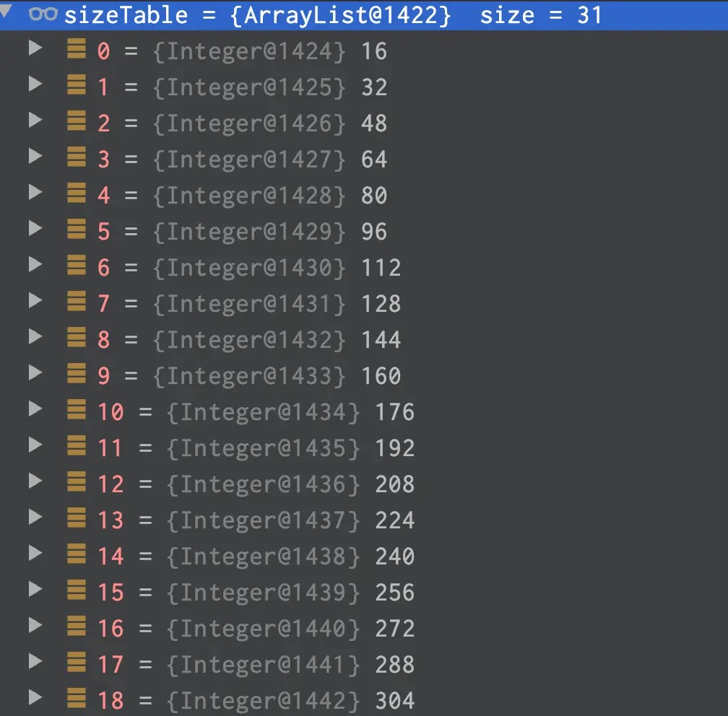Expand element 3 with value 64
The image size is (728, 716).
pos(35,156)
